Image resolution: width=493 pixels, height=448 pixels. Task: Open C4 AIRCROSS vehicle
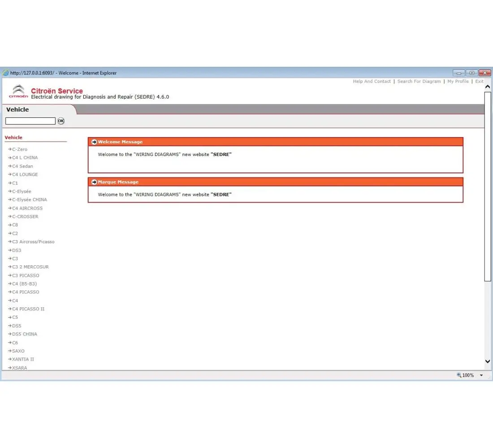click(x=27, y=208)
